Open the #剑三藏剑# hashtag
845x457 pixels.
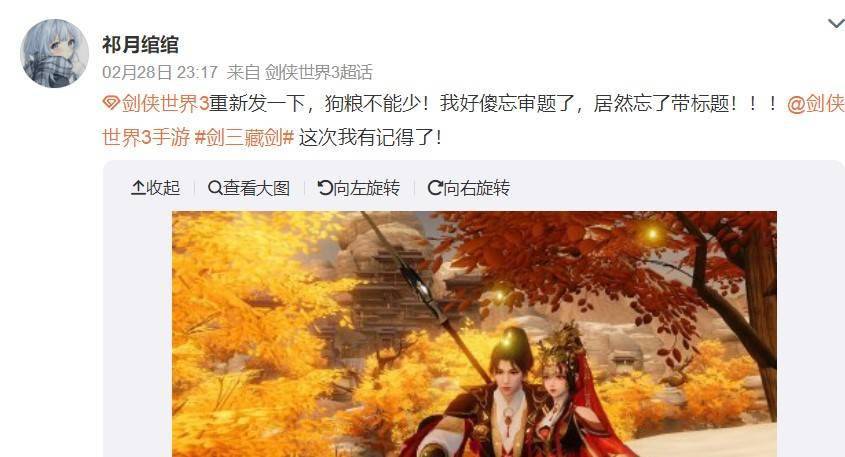tap(244, 138)
